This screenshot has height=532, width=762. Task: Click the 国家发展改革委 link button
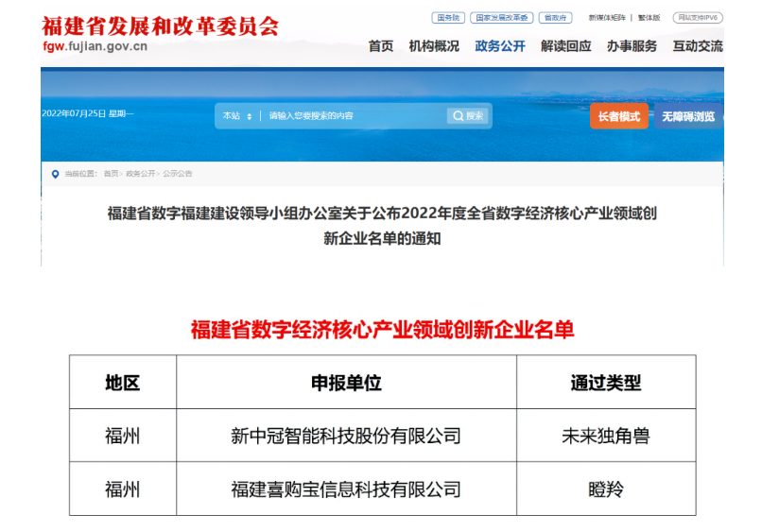click(x=502, y=18)
